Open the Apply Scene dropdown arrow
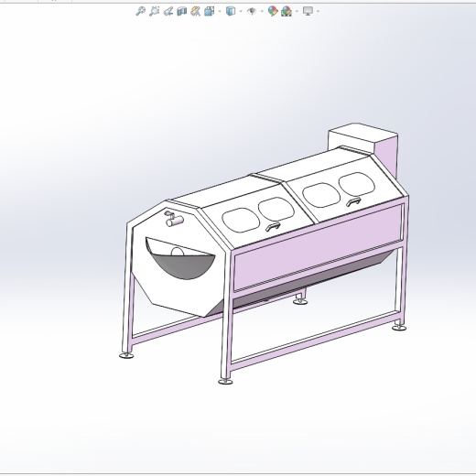The width and height of the screenshot is (476, 476). click(x=297, y=12)
